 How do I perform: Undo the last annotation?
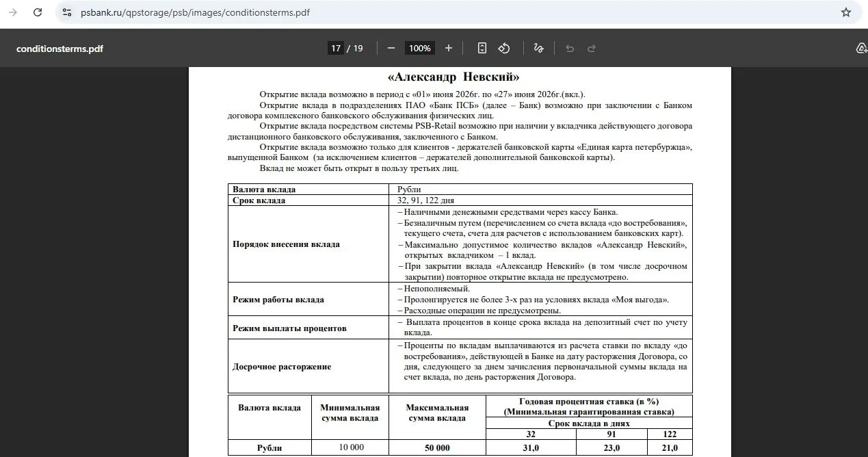pyautogui.click(x=570, y=48)
